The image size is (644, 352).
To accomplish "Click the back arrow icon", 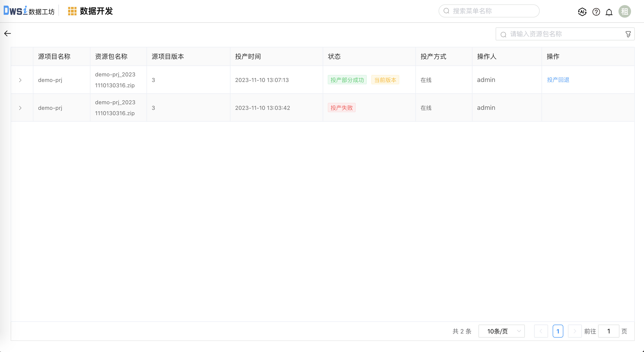I will pos(7,33).
